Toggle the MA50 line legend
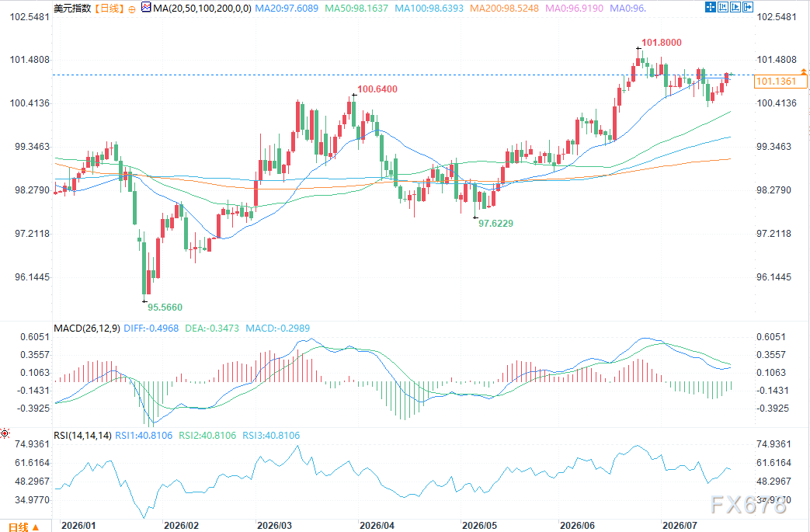The width and height of the screenshot is (810, 532). click(356, 9)
